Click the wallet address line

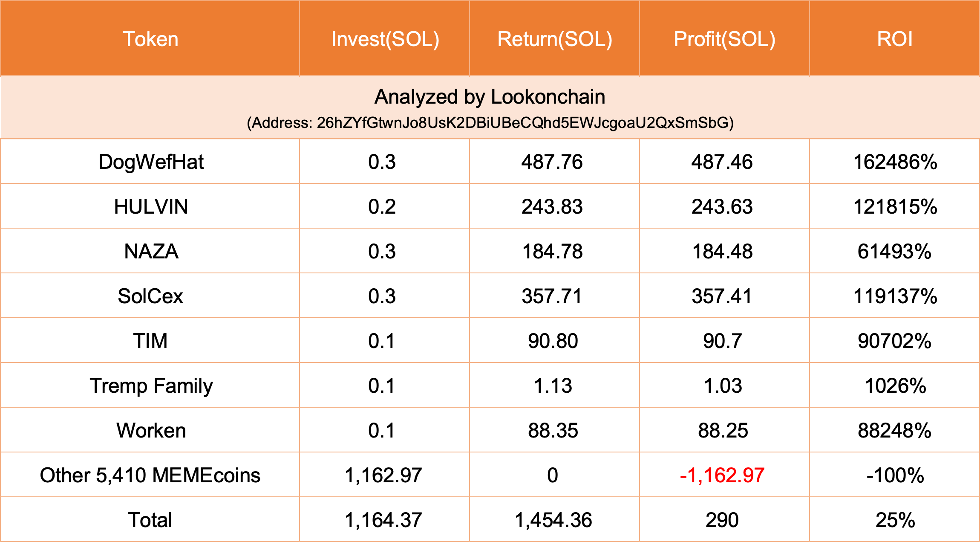pyautogui.click(x=490, y=123)
